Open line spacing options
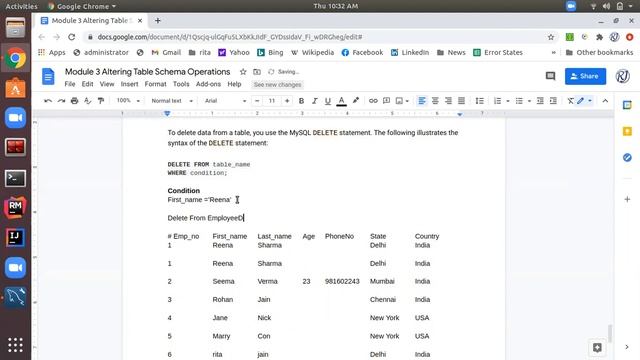Image resolution: width=640 pixels, height=360 pixels. pos(480,101)
